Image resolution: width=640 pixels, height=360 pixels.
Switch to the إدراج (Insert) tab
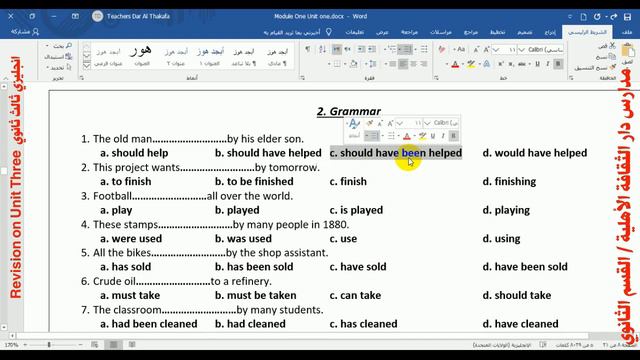(550, 32)
